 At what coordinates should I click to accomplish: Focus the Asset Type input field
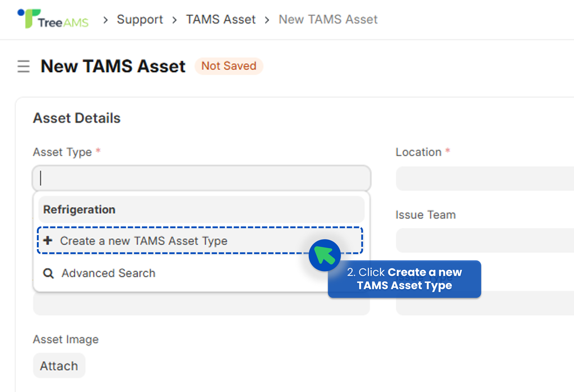[201, 179]
